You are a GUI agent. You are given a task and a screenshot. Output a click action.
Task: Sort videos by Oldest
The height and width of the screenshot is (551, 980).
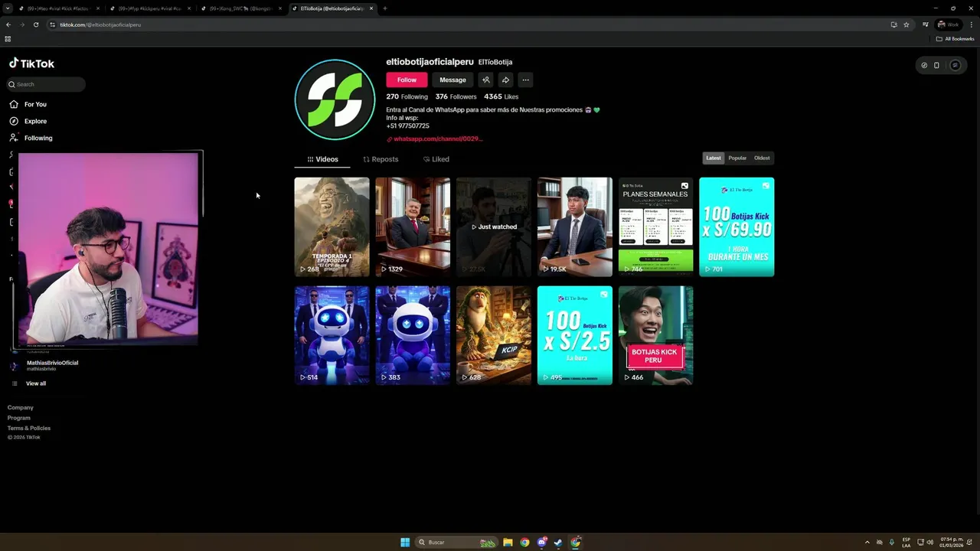coord(762,158)
